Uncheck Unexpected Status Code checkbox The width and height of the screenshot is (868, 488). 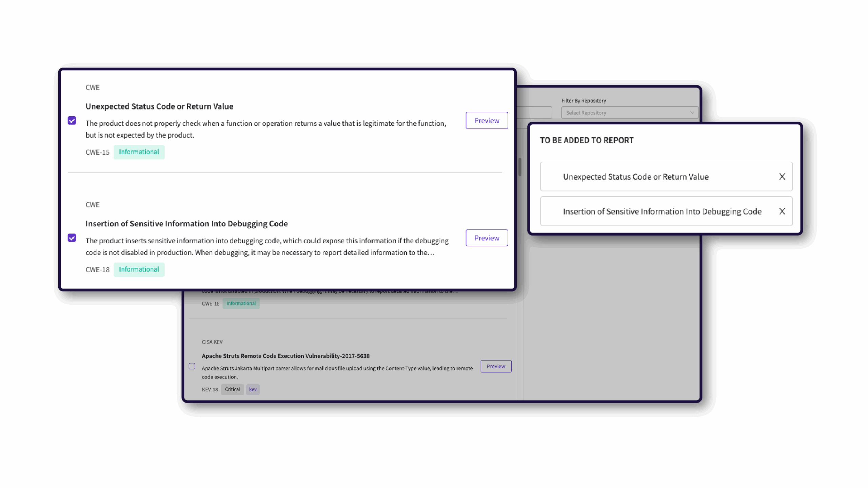point(72,121)
